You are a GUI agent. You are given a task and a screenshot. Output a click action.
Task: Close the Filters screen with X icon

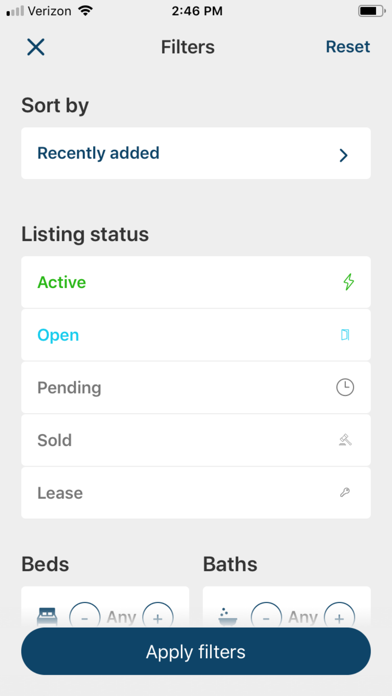coord(36,47)
